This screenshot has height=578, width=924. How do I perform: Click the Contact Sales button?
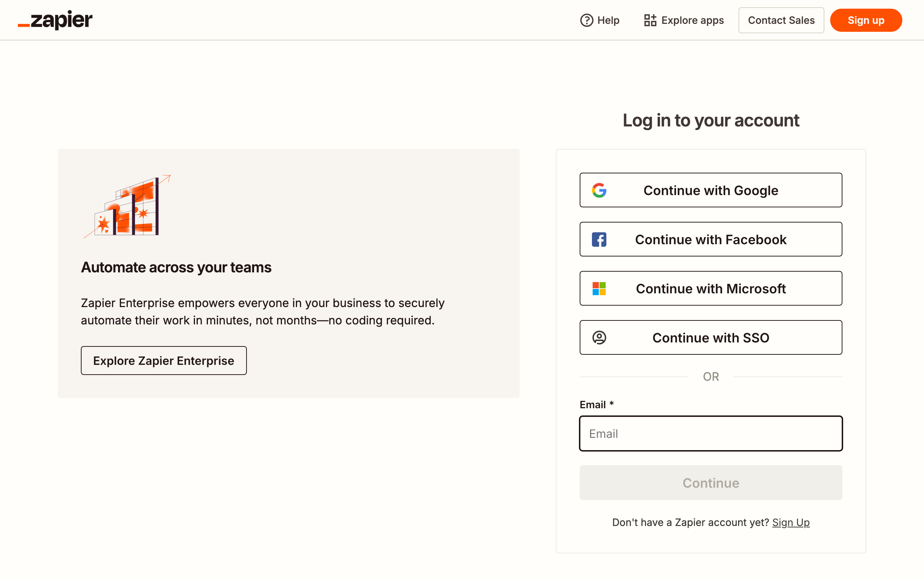click(x=781, y=20)
